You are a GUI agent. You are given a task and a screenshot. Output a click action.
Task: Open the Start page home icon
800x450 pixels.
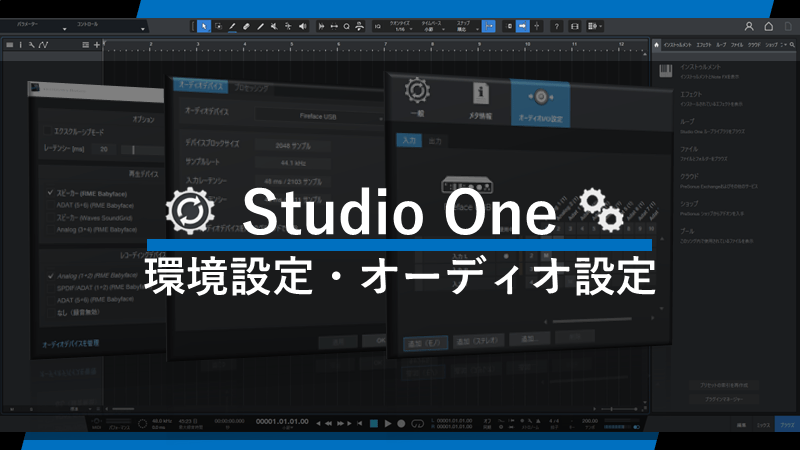pyautogui.click(x=769, y=27)
